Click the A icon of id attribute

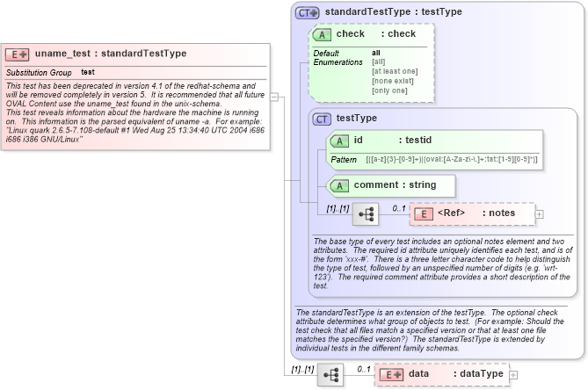[x=339, y=141]
